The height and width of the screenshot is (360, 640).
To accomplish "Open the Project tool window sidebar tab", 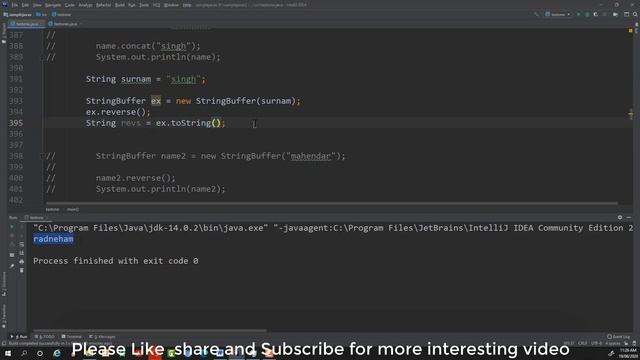I will pos(4,33).
